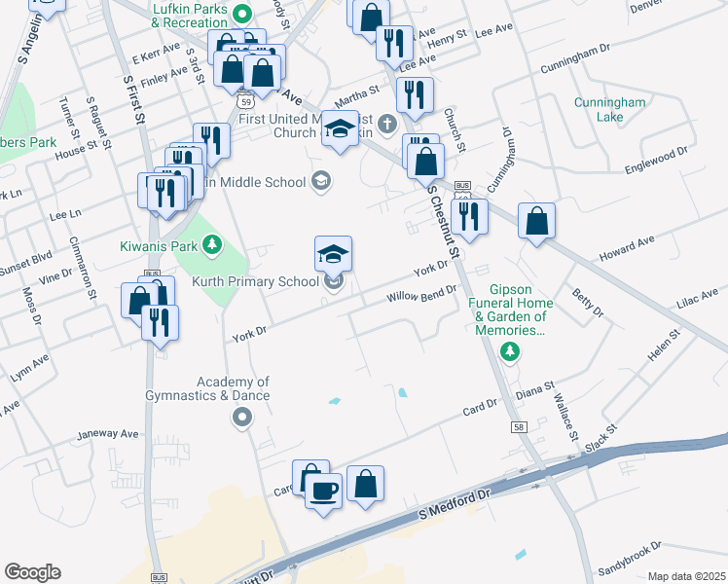
Task: Click the restaurant marker on S First St near Lynn Ave
Action: [x=161, y=323]
